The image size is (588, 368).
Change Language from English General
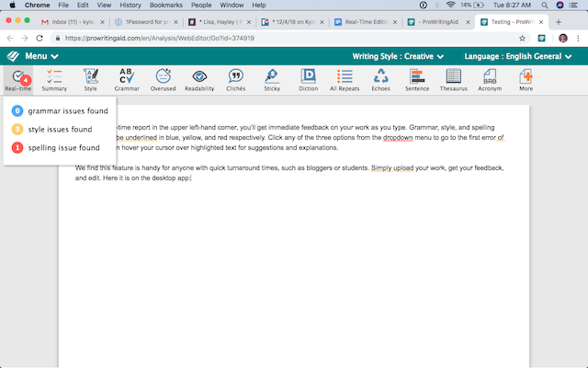pos(518,56)
